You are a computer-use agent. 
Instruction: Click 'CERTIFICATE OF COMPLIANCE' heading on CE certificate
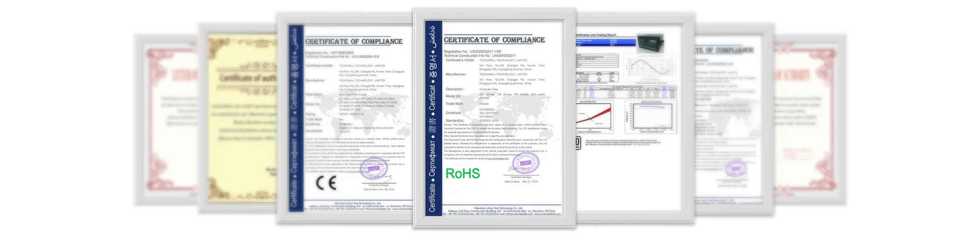pyautogui.click(x=354, y=41)
